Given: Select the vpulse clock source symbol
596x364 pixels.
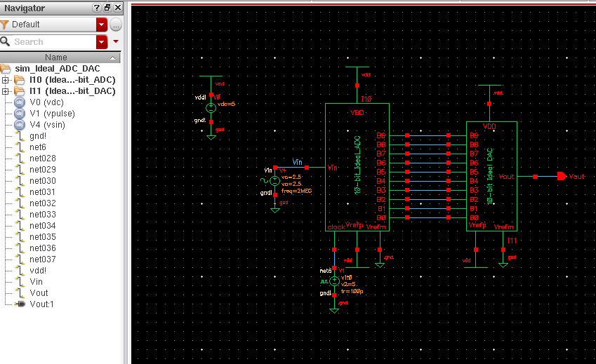Looking at the screenshot, I should 334,281.
